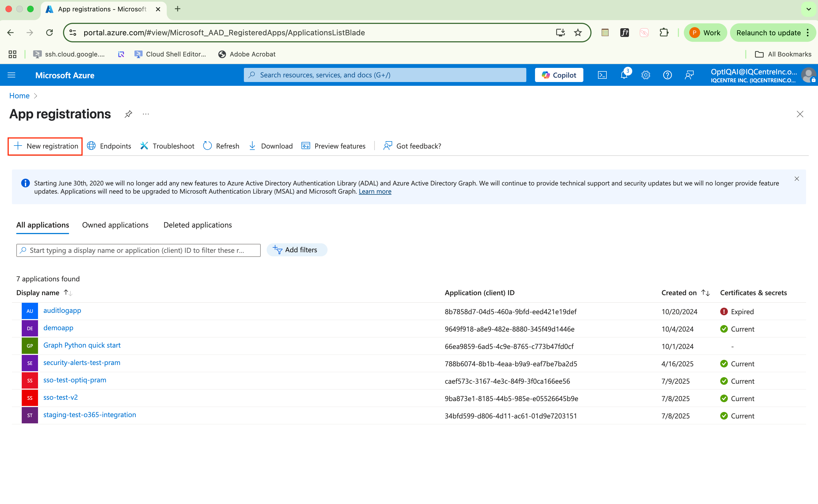Switch to the All applications tab

pos(43,225)
